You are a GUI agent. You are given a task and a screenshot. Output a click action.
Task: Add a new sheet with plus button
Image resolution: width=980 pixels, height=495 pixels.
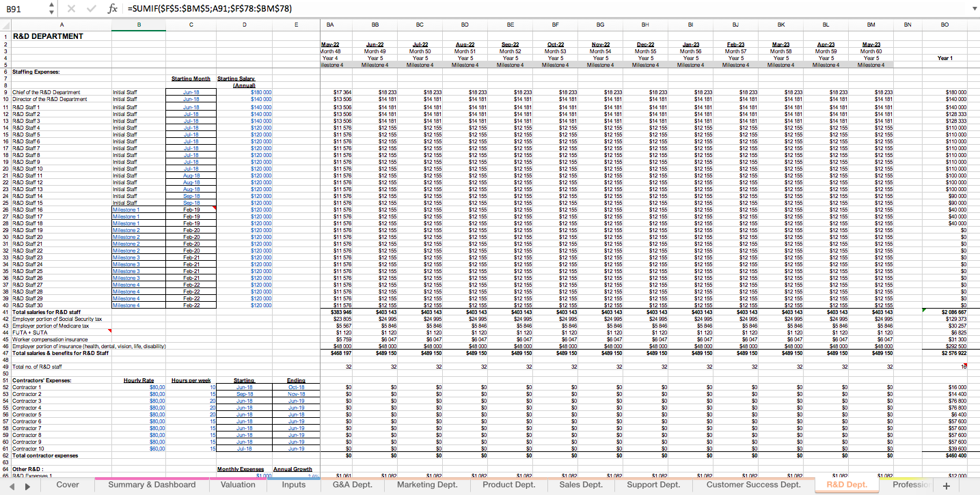pos(947,485)
